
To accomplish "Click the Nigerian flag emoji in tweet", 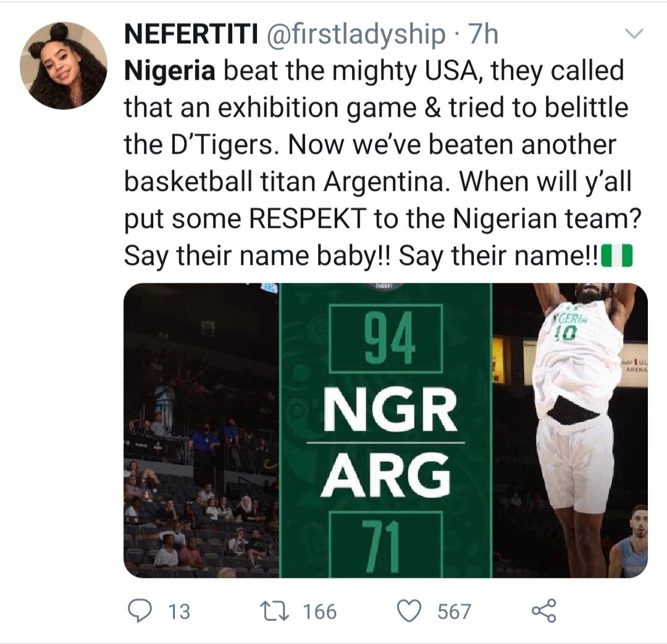I will pyautogui.click(x=618, y=256).
